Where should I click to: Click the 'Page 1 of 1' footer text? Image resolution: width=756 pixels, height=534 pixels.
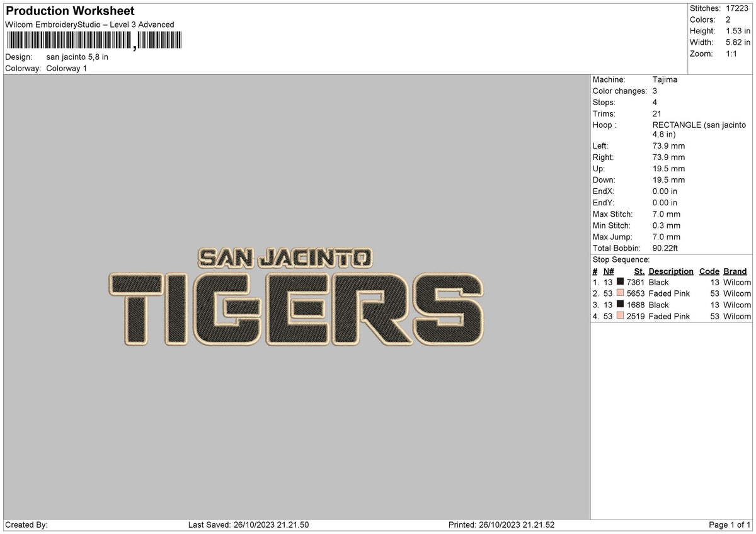[x=730, y=525]
